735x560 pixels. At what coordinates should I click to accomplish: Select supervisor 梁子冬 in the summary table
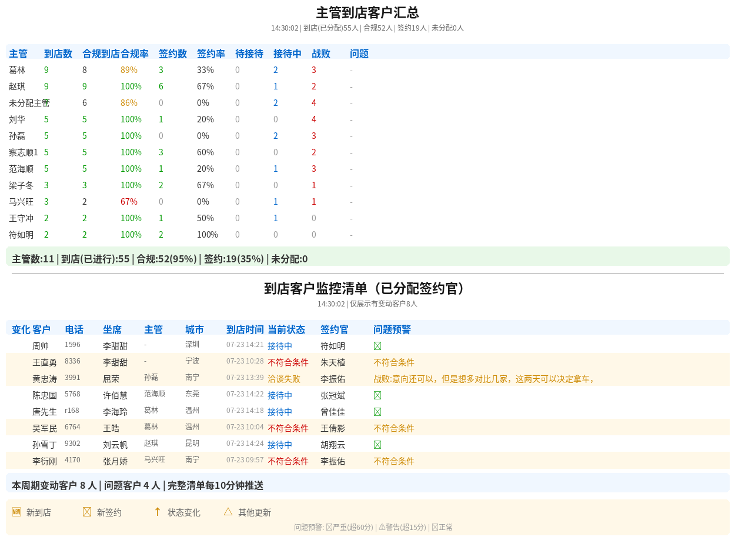pos(21,185)
